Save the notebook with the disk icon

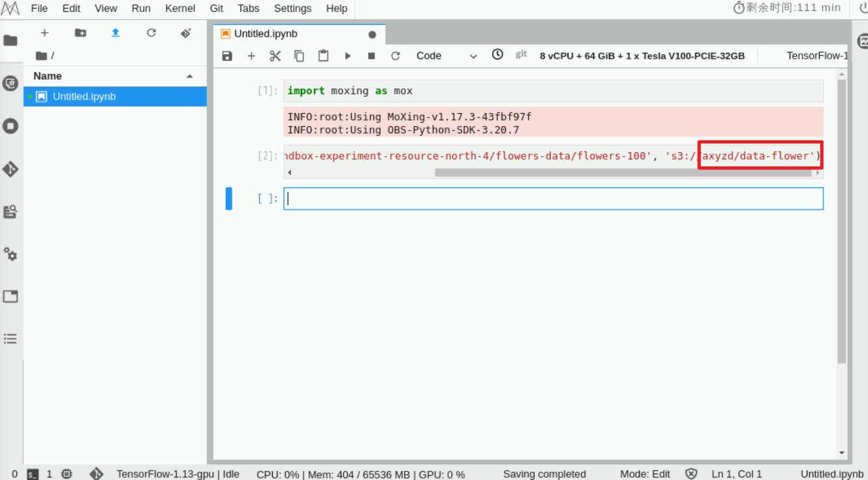click(x=227, y=56)
